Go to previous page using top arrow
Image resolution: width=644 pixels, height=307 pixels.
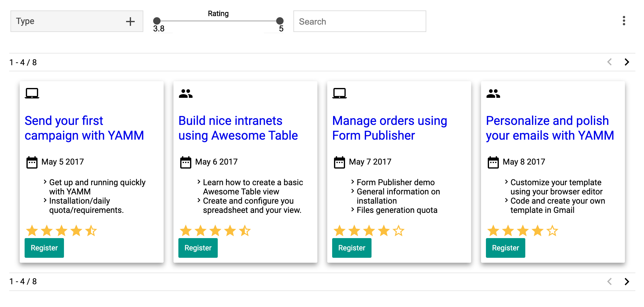coord(610,62)
